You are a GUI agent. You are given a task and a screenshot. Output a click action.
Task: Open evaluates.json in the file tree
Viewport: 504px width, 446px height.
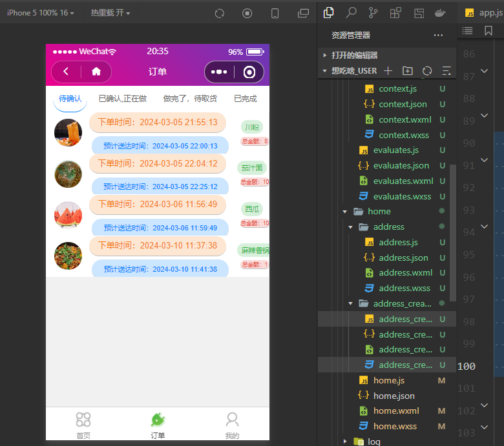pos(401,166)
